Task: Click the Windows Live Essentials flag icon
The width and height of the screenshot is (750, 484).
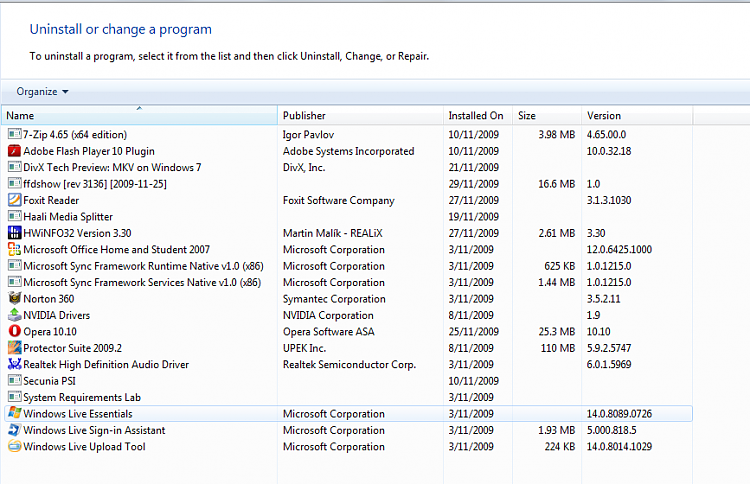Action: (15, 414)
